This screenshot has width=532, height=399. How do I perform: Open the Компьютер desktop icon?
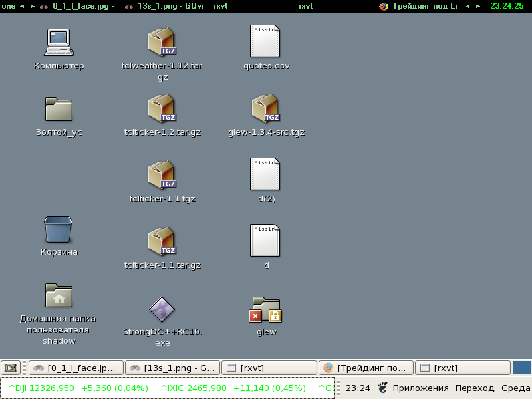[x=59, y=42]
